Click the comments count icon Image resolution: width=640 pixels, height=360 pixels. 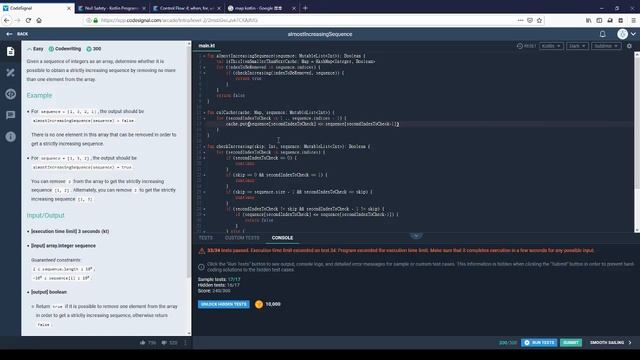[164, 343]
